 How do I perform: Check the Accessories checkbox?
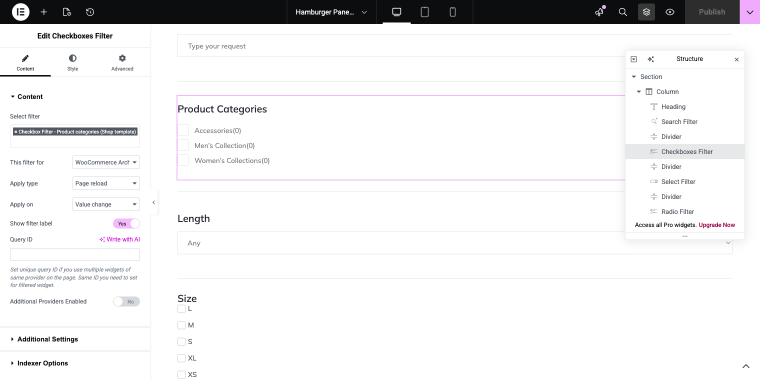tap(183, 130)
